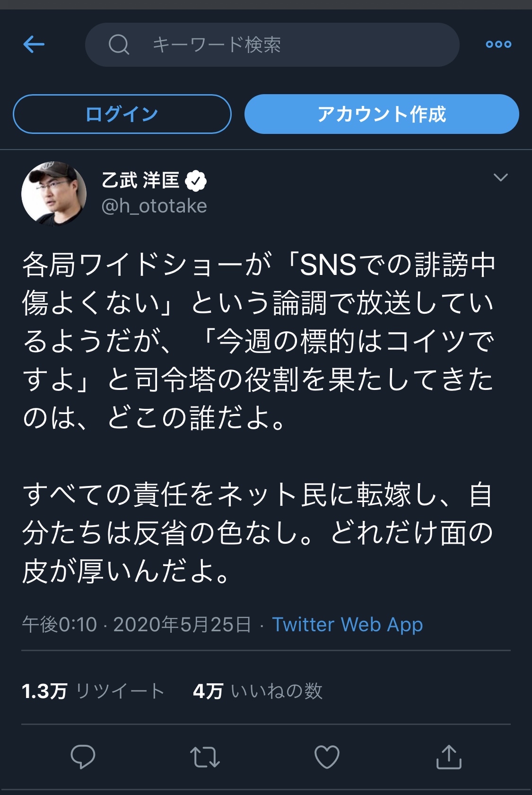Open the 乙武 洋匡 profile picture
This screenshot has width=532, height=795.
click(54, 193)
